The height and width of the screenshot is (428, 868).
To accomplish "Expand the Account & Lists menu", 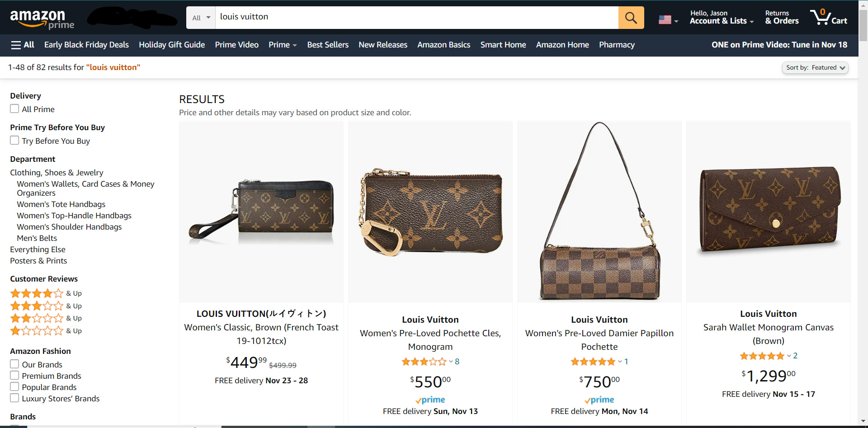I will (x=722, y=17).
